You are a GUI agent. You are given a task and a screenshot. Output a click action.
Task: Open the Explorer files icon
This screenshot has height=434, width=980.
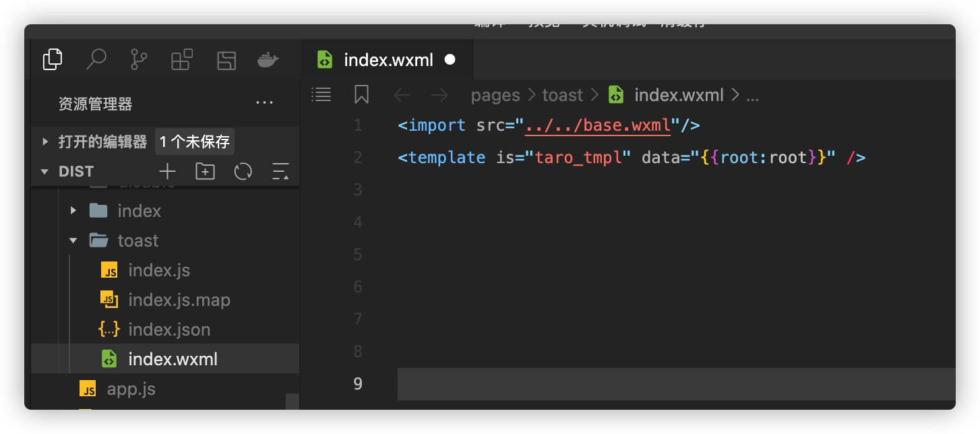coord(53,60)
